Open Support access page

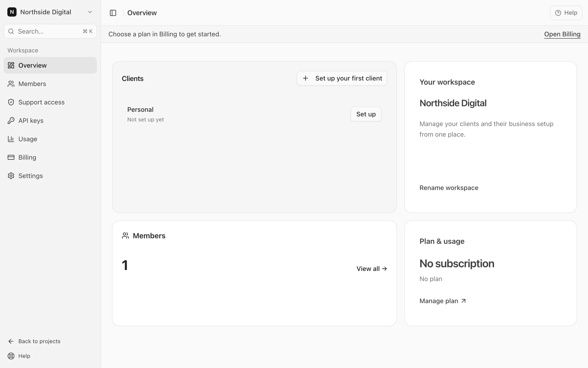coord(50,102)
